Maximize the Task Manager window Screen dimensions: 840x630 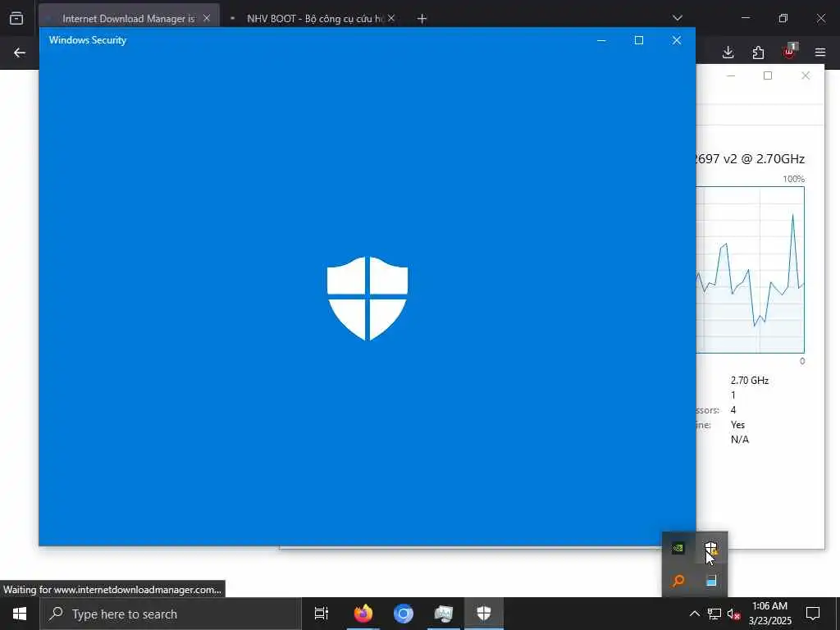point(768,76)
